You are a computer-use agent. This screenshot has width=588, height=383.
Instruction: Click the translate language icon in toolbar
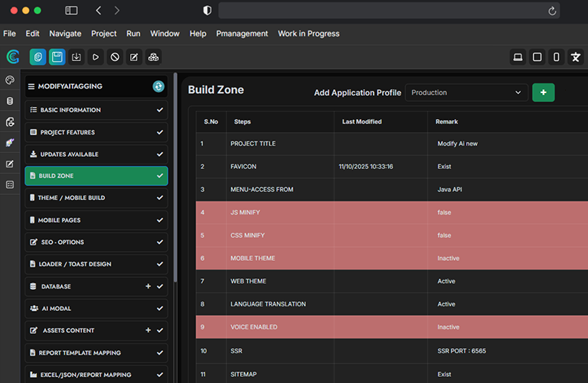coord(575,57)
